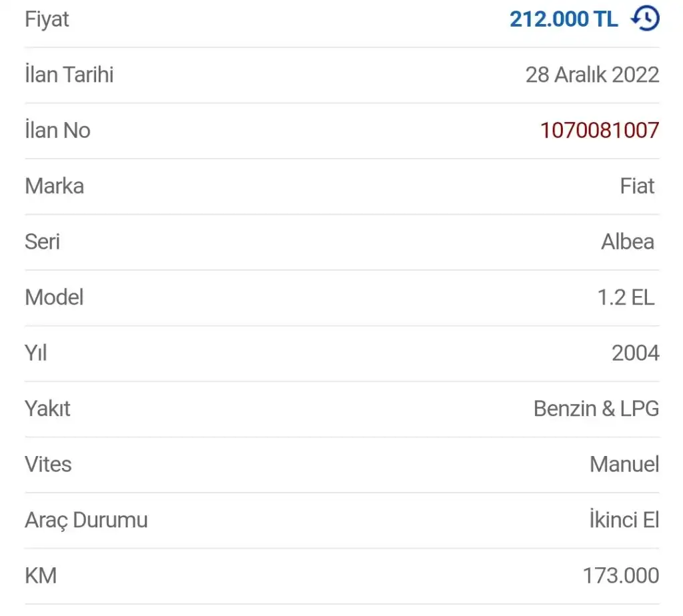This screenshot has height=616, width=683.
Task: Select the Vites label
Action: point(48,464)
